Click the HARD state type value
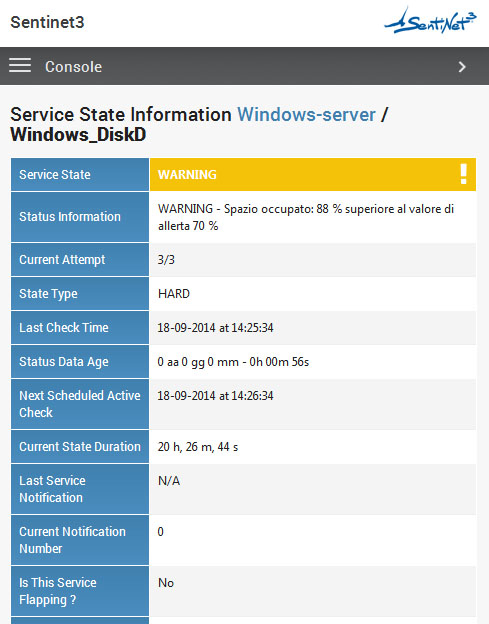 tap(174, 294)
